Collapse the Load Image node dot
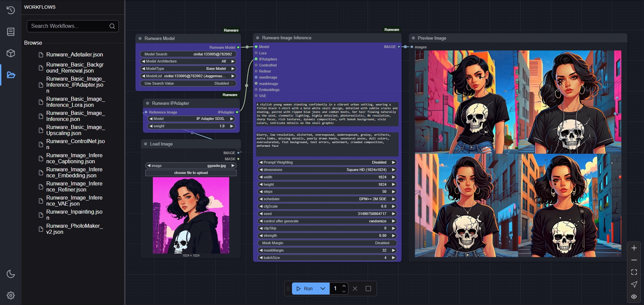This screenshot has height=305, width=644. pos(146,144)
